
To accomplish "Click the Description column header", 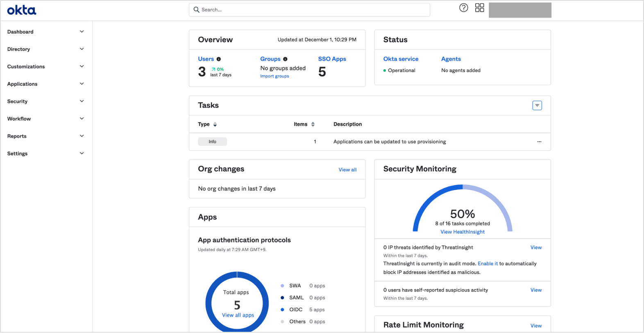I will 347,124.
